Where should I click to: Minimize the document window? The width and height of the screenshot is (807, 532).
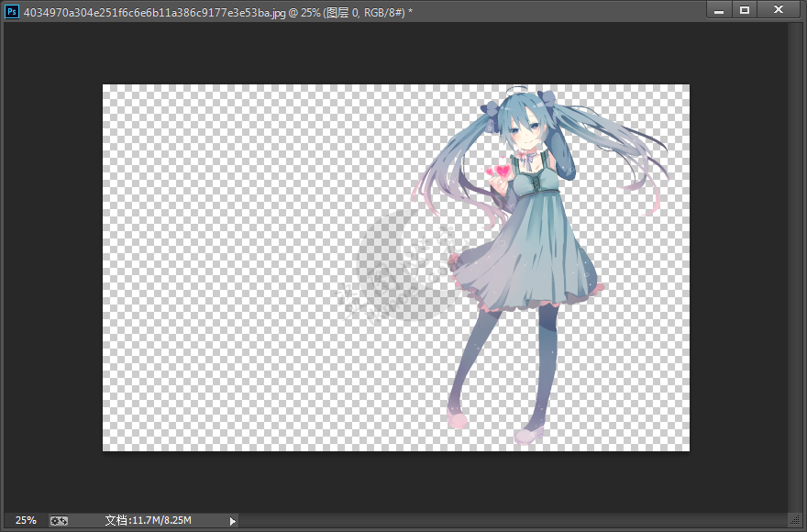tap(719, 10)
